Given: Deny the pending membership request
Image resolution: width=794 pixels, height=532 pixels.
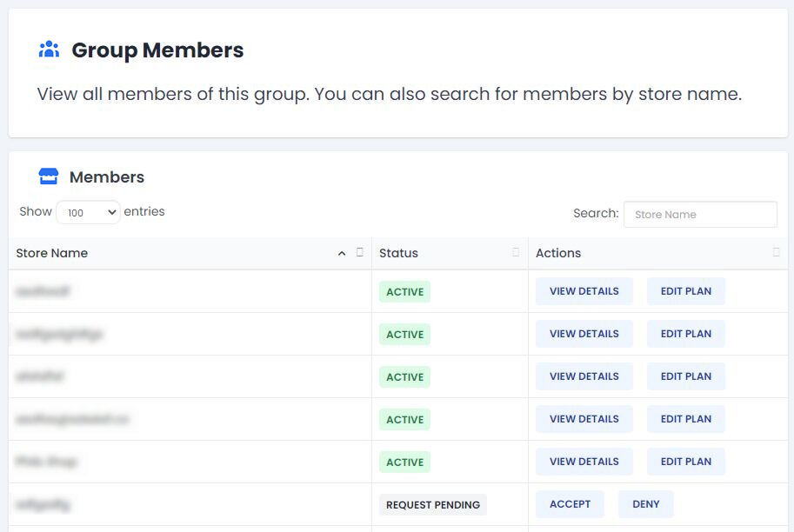Looking at the screenshot, I should [645, 504].
